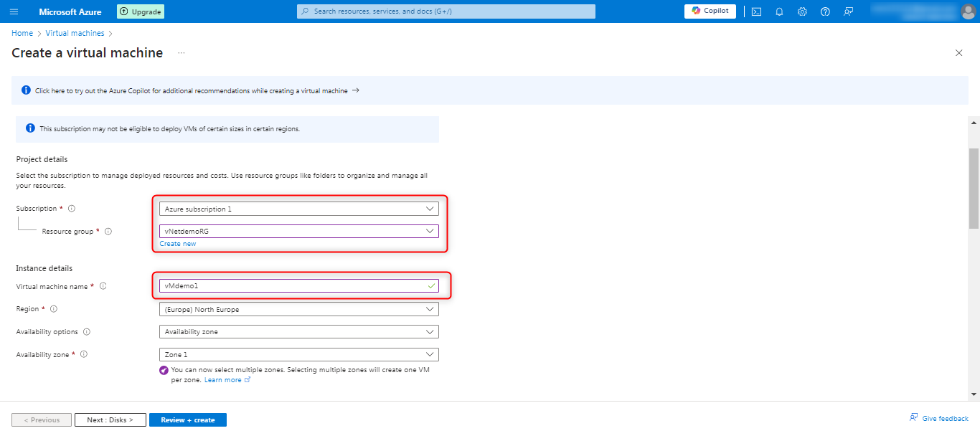
Task: Open the Region dropdown
Action: (299, 309)
